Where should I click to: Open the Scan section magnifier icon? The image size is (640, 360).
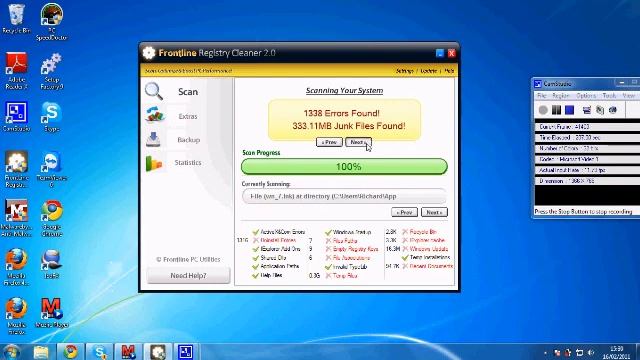(x=154, y=91)
